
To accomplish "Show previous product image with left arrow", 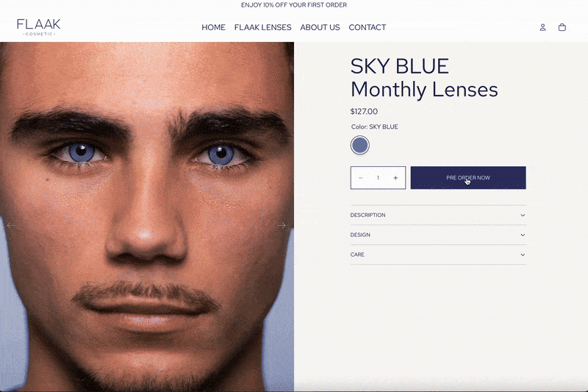I will pyautogui.click(x=11, y=226).
